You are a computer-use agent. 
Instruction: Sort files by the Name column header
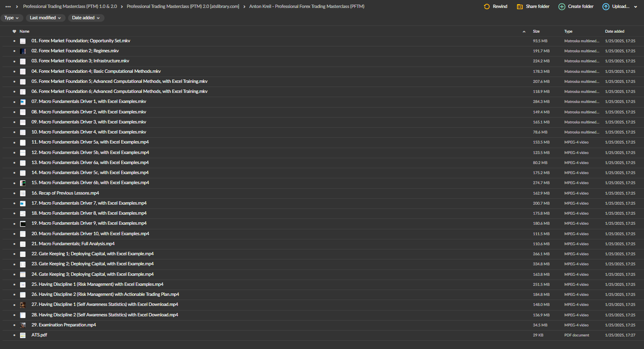pos(25,31)
